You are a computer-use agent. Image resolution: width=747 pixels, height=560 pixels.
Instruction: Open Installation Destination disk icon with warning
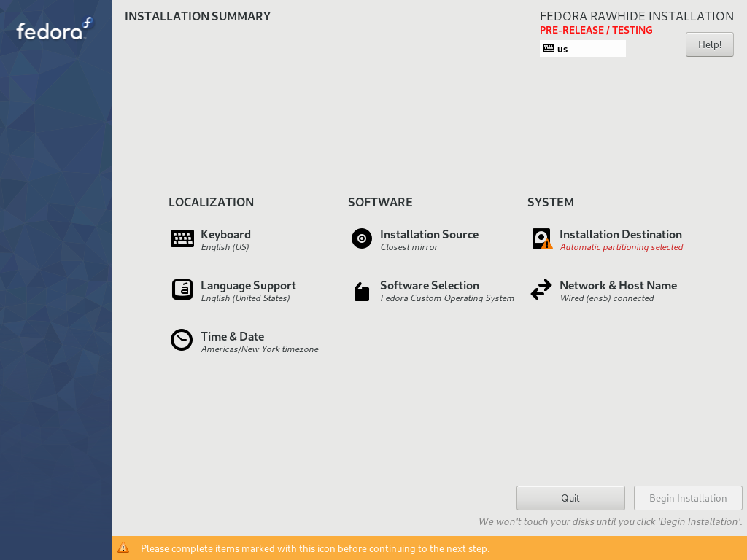point(542,239)
